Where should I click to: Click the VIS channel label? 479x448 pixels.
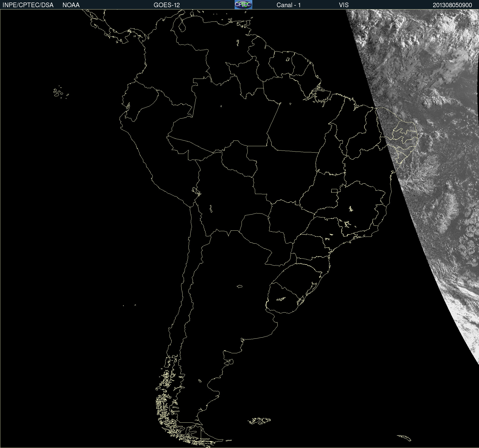click(x=344, y=5)
